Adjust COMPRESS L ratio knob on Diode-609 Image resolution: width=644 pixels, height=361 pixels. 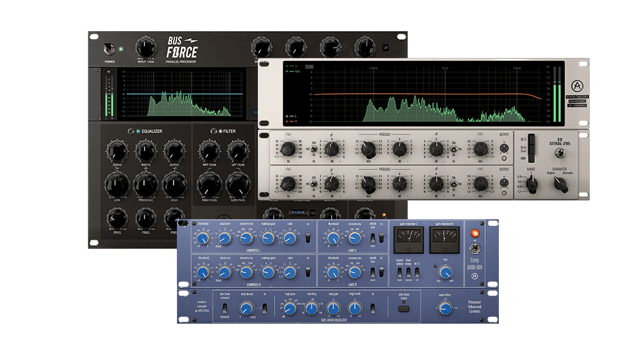click(x=290, y=238)
